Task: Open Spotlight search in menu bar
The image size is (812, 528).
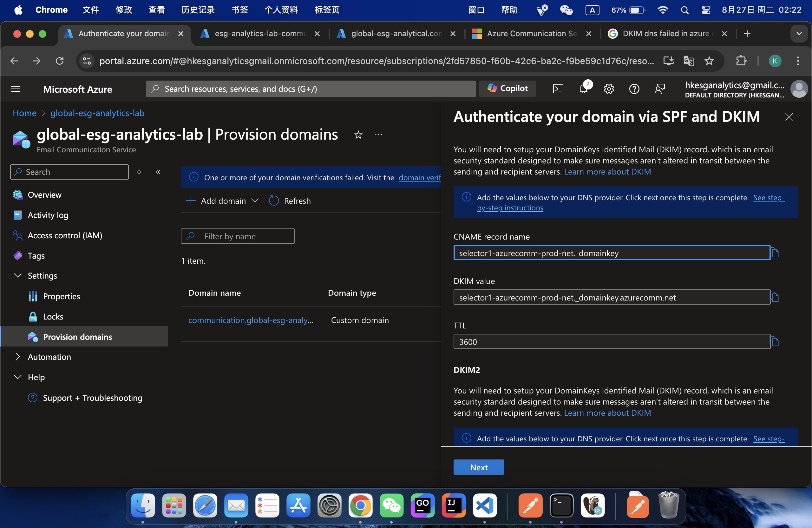Action: [684, 10]
